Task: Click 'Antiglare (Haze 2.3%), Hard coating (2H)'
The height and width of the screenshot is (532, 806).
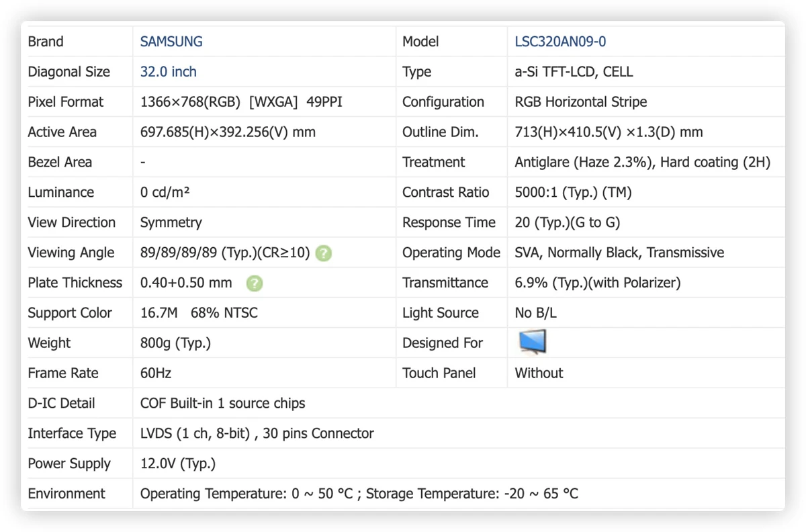Action: 643,163
